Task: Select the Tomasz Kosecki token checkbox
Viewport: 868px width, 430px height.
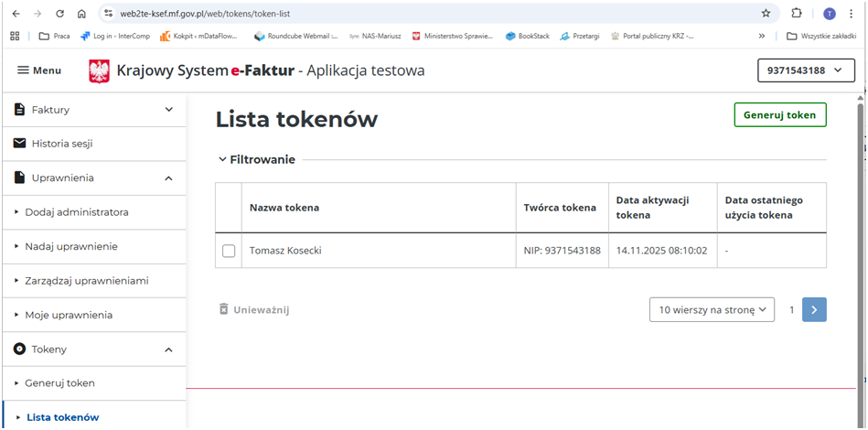Action: pyautogui.click(x=229, y=251)
